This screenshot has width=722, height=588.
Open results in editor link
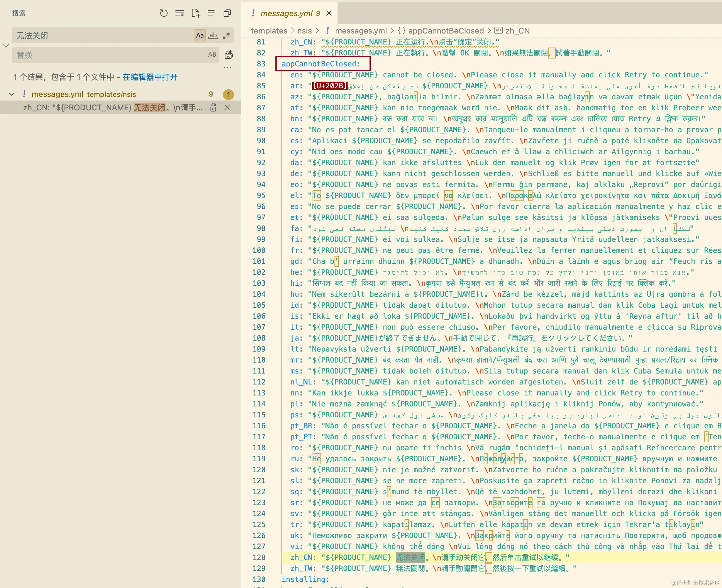pyautogui.click(x=150, y=77)
